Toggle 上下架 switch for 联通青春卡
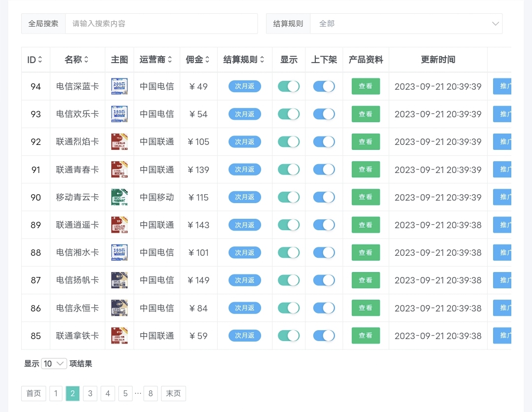Image resolution: width=532 pixels, height=412 pixels. tap(324, 170)
